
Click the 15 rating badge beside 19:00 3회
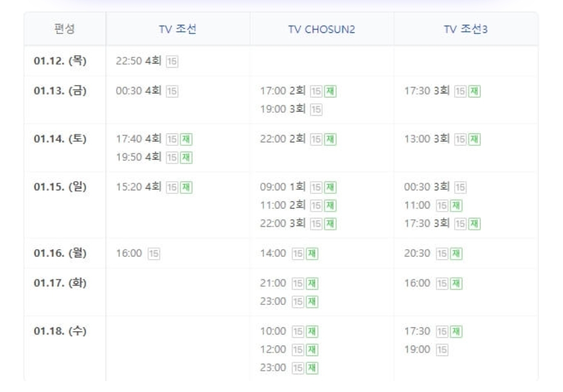point(316,109)
